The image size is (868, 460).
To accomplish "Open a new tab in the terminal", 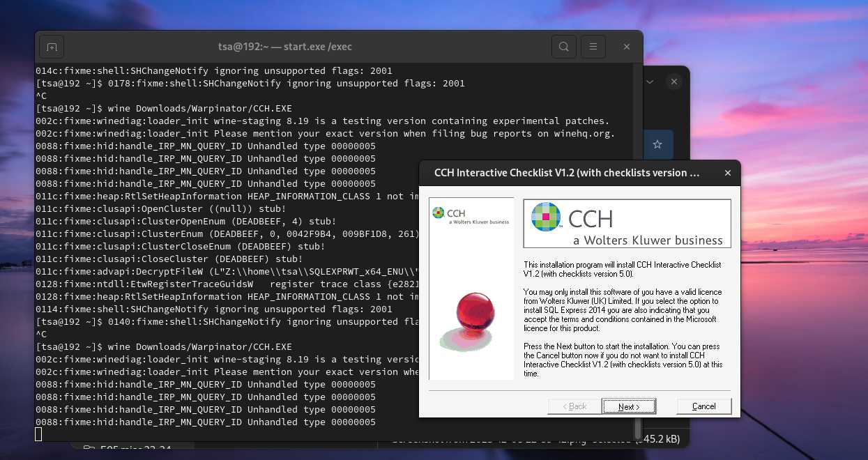I will pos(52,47).
